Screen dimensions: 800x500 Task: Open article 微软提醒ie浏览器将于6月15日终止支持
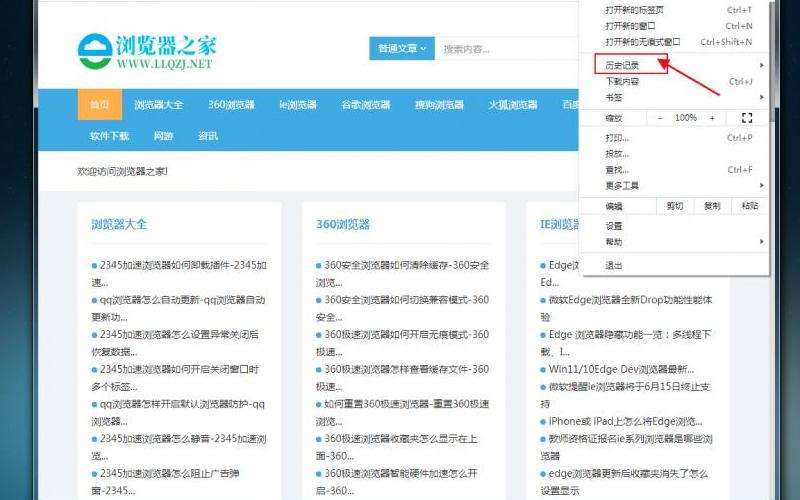tap(626, 395)
